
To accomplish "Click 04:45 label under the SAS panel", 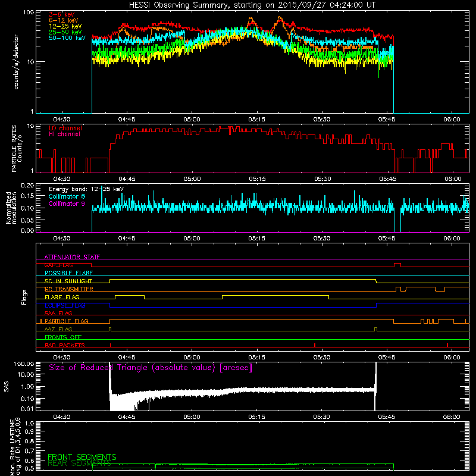I will pos(127,417).
